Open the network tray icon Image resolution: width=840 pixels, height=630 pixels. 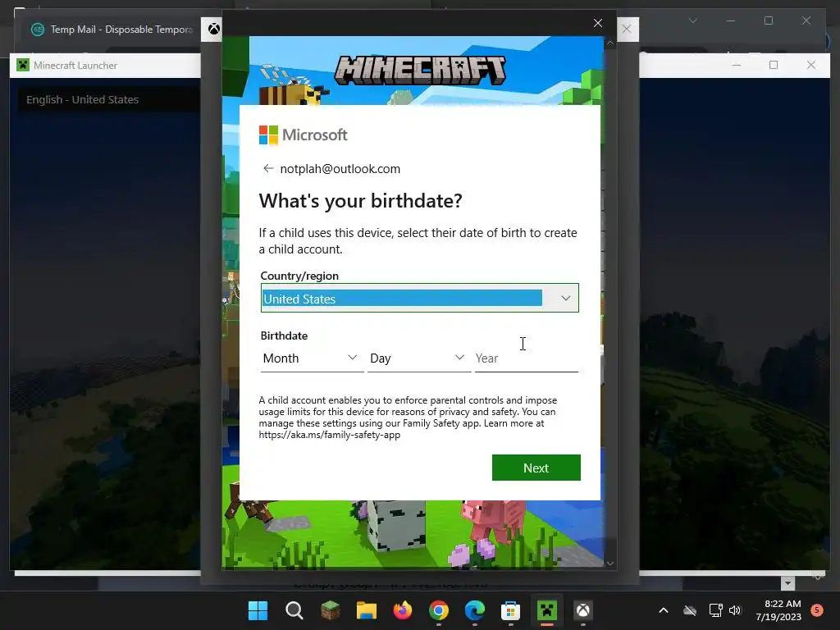[x=715, y=610]
